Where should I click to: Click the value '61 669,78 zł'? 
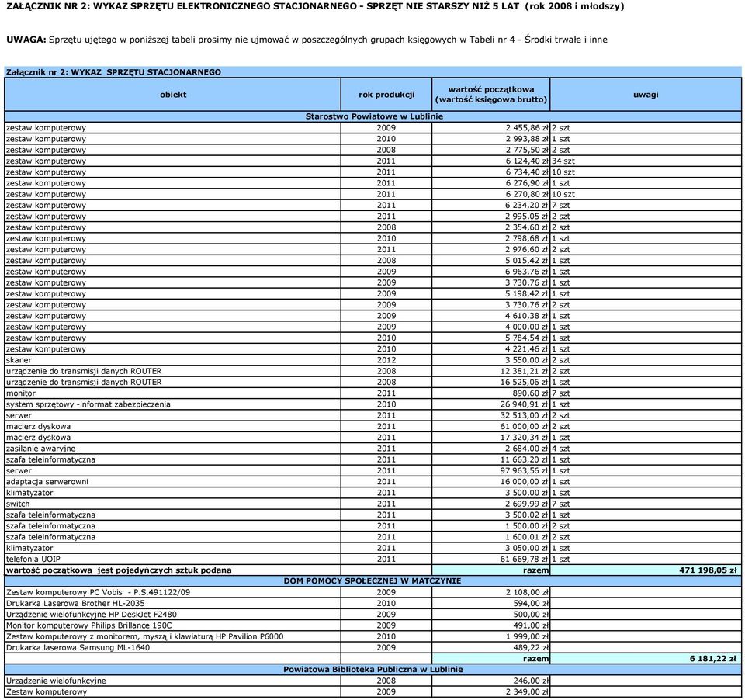524,559
